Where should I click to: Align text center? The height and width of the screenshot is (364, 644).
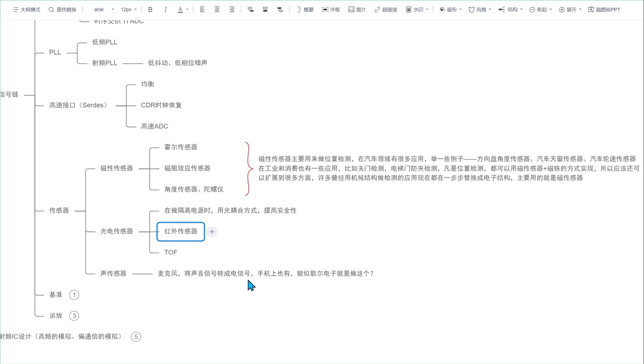pos(217,9)
